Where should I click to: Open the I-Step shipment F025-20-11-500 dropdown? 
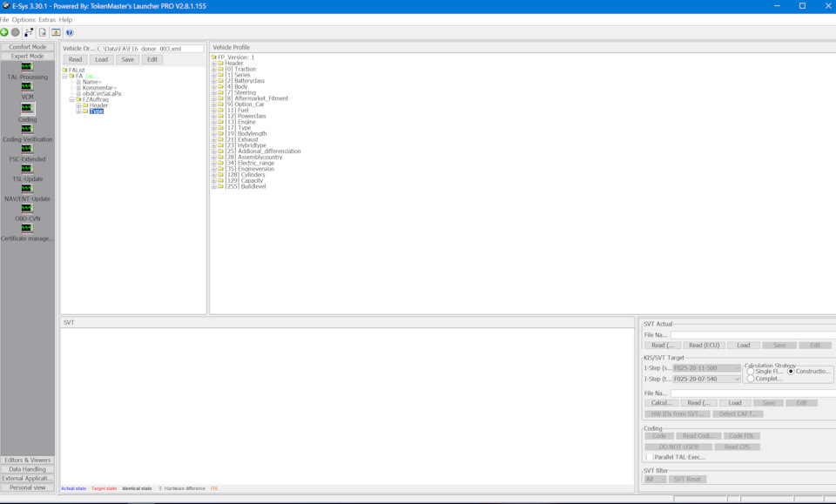707,367
